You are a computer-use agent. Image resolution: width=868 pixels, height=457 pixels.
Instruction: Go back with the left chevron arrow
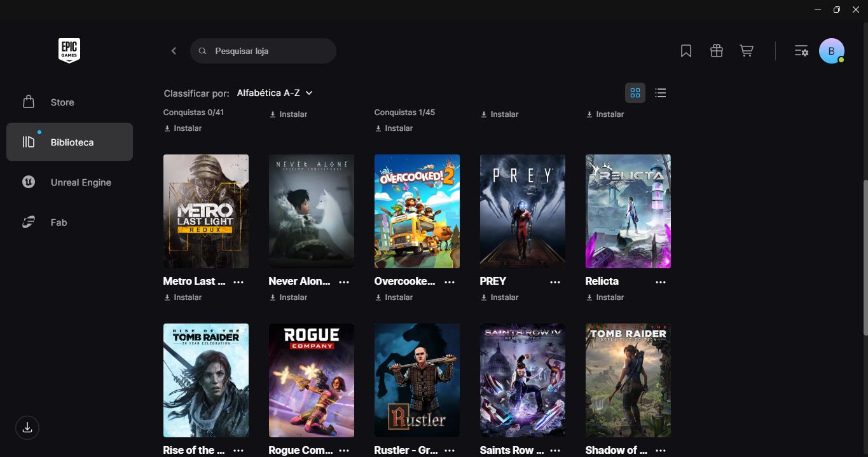pyautogui.click(x=174, y=51)
